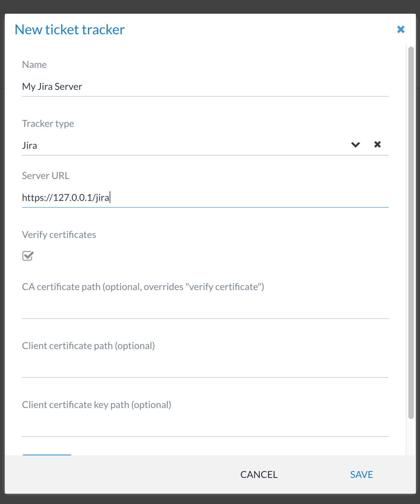Viewport: 420px width, 504px height.
Task: Click the CA certificate path label
Action: tap(143, 287)
